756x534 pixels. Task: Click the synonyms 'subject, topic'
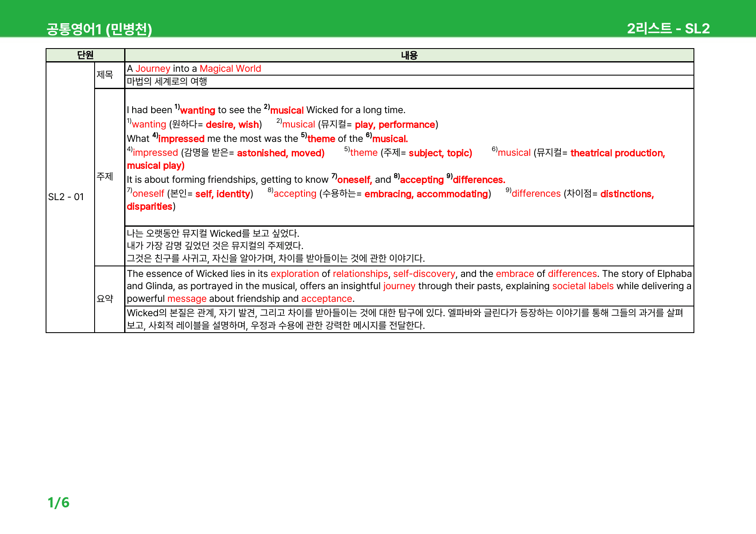pyautogui.click(x=440, y=153)
